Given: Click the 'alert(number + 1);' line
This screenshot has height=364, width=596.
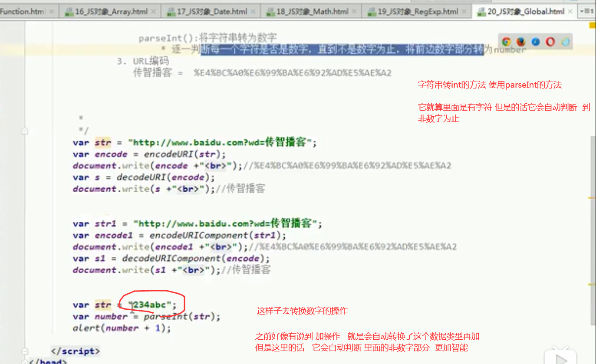Looking at the screenshot, I should point(122,328).
